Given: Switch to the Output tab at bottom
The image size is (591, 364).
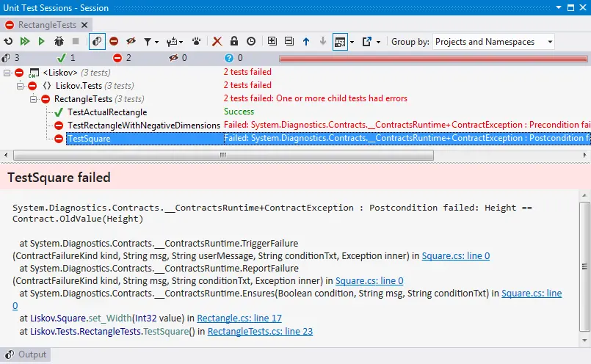Looking at the screenshot, I should (25, 354).
